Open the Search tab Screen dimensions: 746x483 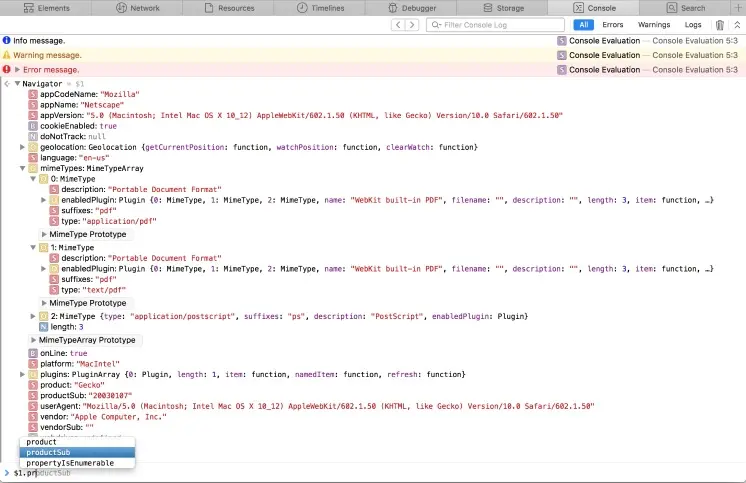pos(685,8)
